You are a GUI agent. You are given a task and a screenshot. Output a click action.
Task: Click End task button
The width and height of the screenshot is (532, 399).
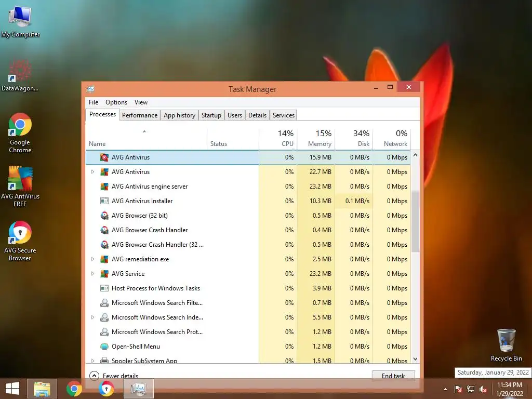[393, 376]
